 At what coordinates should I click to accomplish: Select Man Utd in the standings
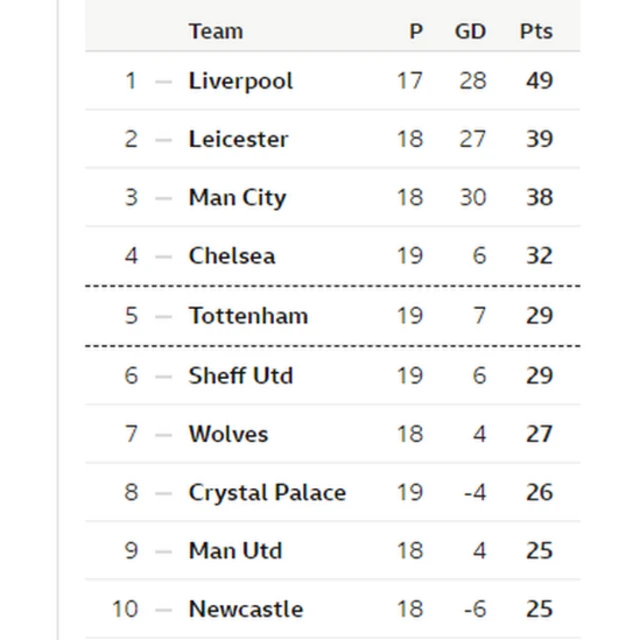[x=235, y=551]
